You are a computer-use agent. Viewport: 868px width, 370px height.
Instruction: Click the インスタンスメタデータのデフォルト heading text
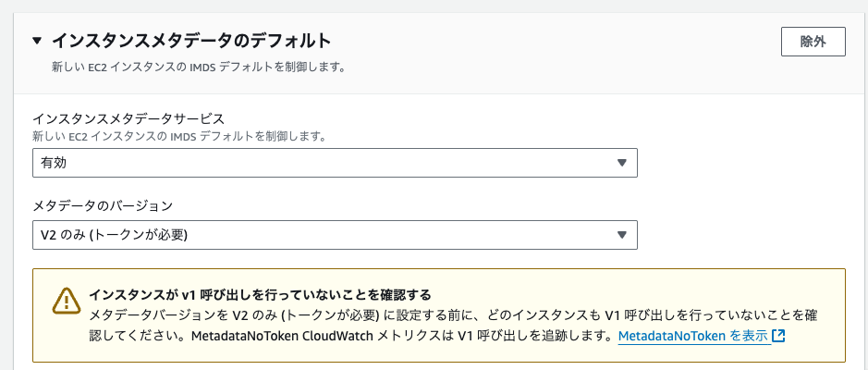click(x=191, y=41)
